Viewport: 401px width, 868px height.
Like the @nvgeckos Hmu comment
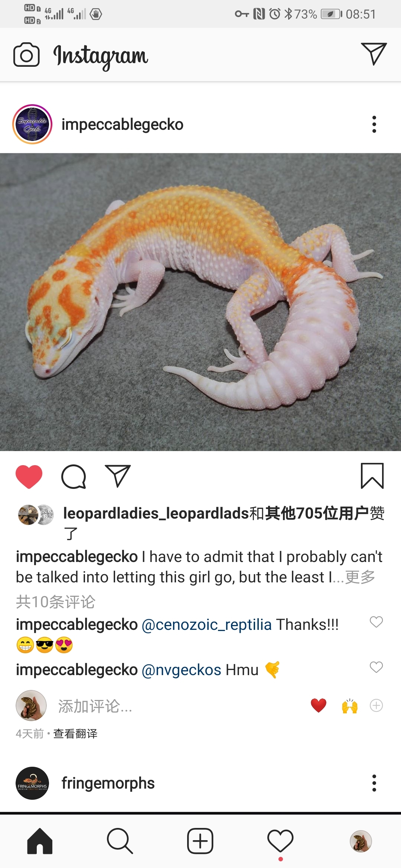coord(376,667)
